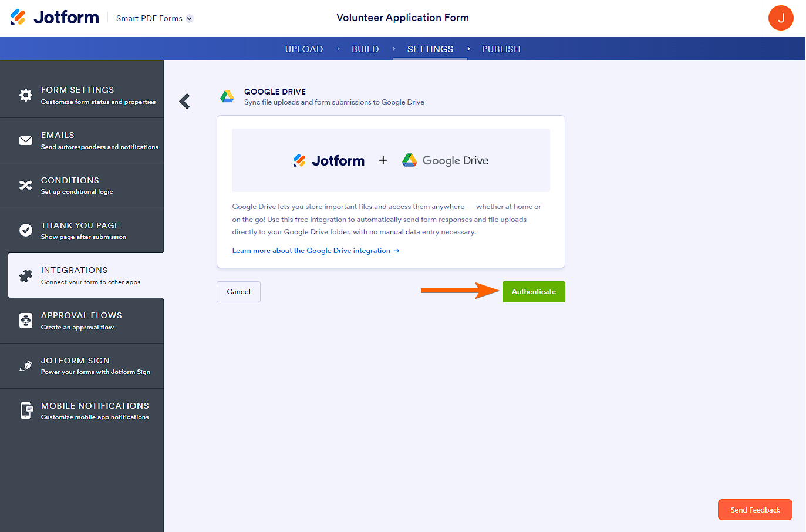806x532 pixels.
Task: Click the Approval Flows icon
Action: coord(26,321)
